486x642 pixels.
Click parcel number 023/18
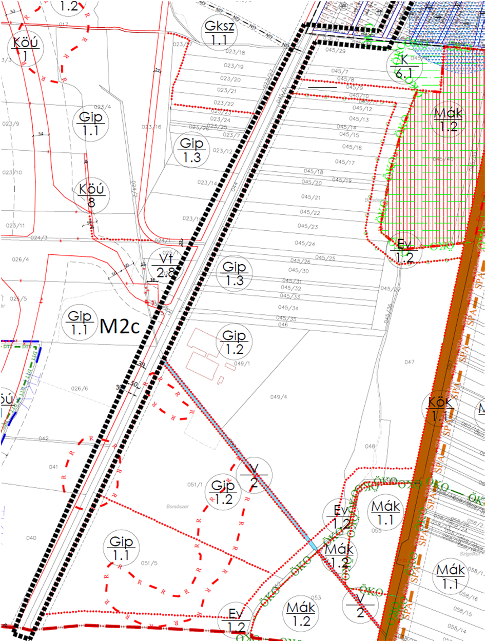coord(235,52)
